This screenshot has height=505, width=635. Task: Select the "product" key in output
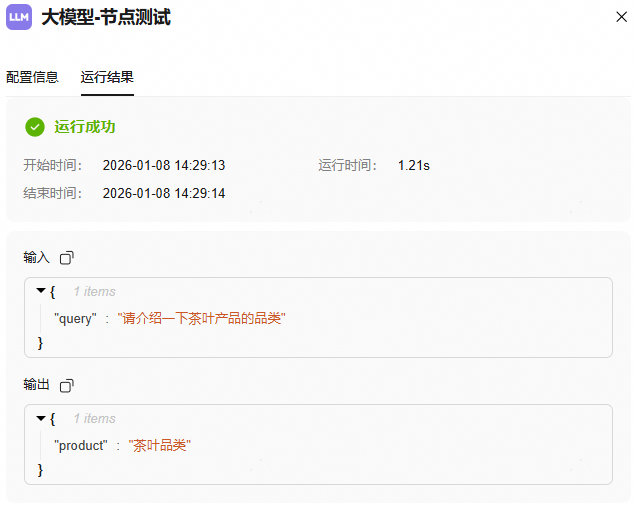81,446
